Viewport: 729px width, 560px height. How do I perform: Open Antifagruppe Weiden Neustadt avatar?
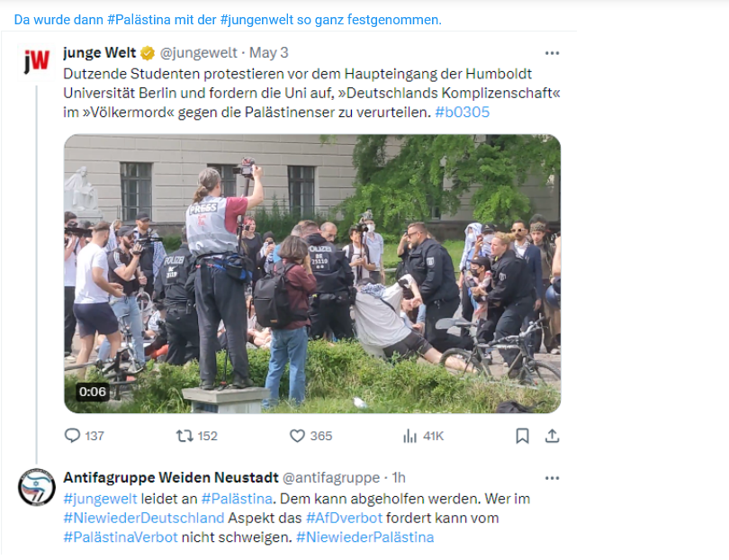point(37,487)
